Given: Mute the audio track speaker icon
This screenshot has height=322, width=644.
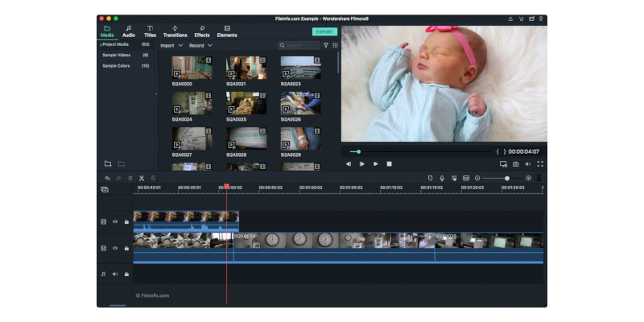Looking at the screenshot, I should pos(115,274).
